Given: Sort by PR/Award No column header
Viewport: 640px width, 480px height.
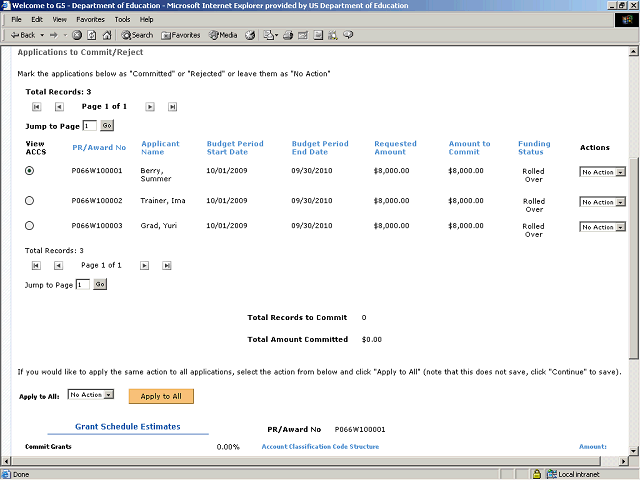Looking at the screenshot, I should tap(99, 148).
